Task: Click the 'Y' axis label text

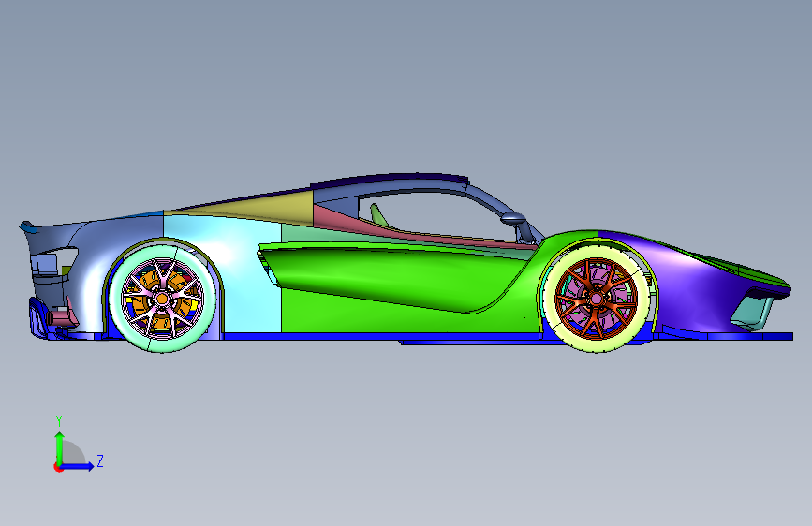Action: tap(59, 421)
